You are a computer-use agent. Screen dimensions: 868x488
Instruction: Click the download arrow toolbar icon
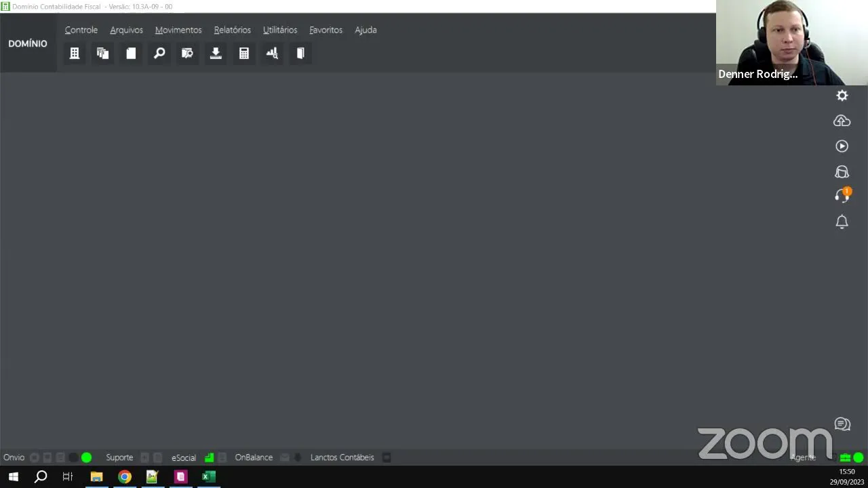tap(216, 54)
